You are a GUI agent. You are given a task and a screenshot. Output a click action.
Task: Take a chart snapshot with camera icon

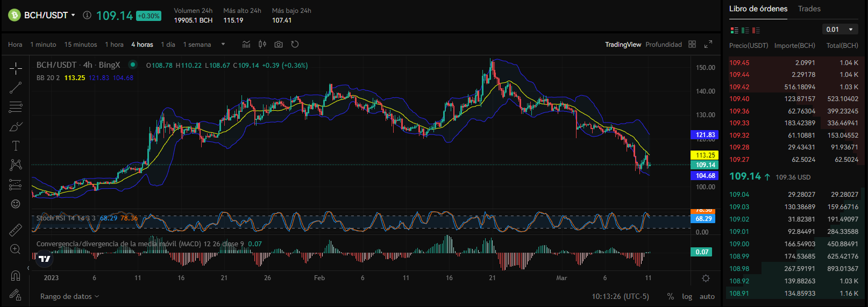point(279,45)
